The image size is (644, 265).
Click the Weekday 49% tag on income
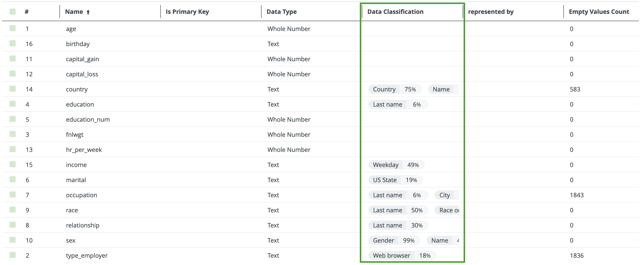[396, 165]
